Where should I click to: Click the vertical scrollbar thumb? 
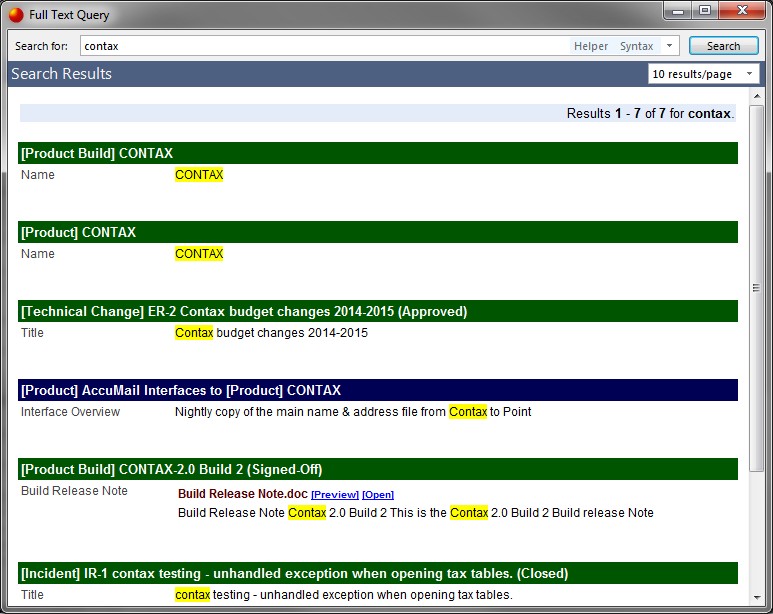757,288
